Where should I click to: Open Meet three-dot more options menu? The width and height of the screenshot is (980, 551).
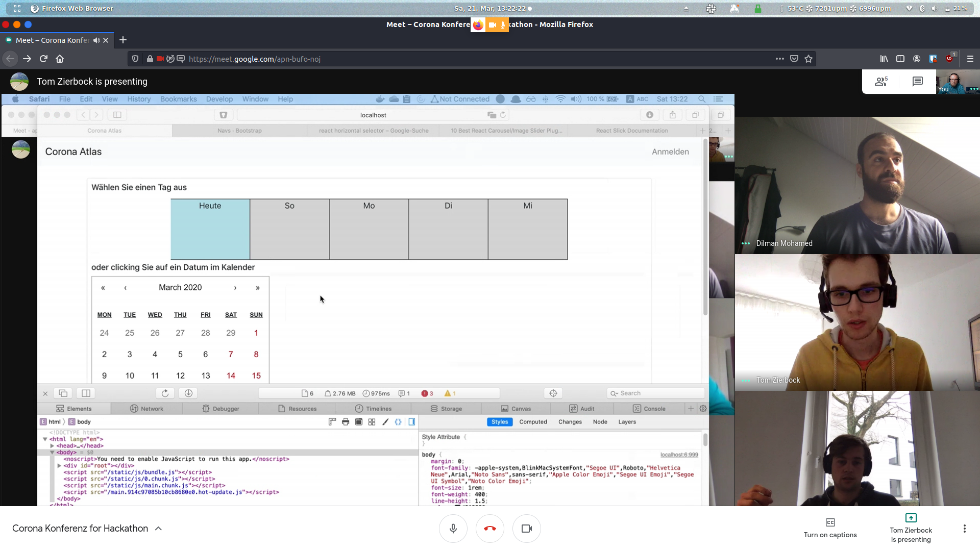[x=964, y=529]
